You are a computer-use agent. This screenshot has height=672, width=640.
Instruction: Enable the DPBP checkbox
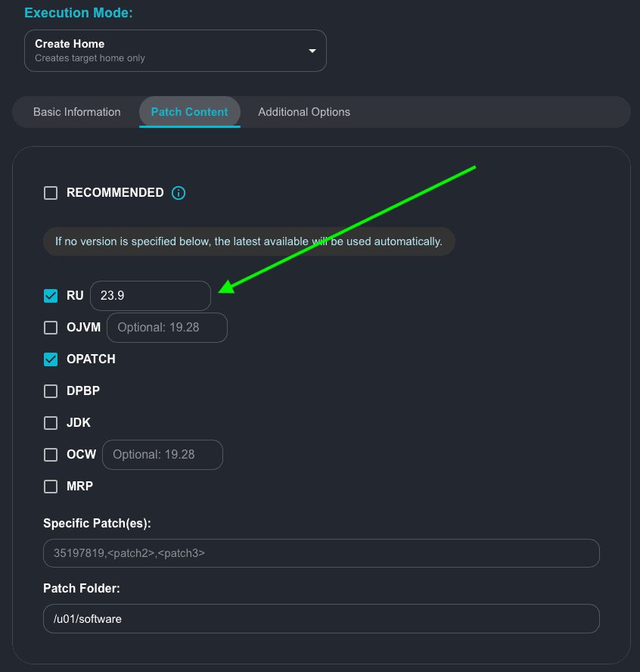tap(51, 391)
